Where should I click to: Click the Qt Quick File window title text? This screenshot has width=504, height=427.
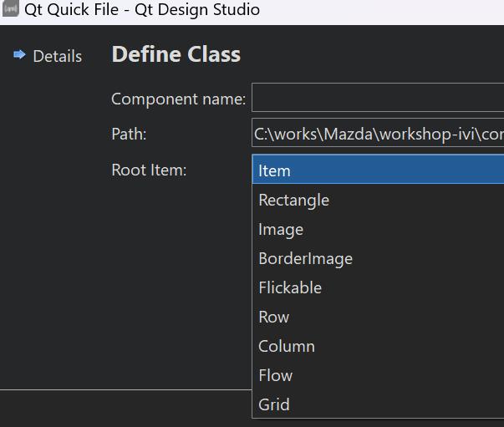(x=142, y=10)
